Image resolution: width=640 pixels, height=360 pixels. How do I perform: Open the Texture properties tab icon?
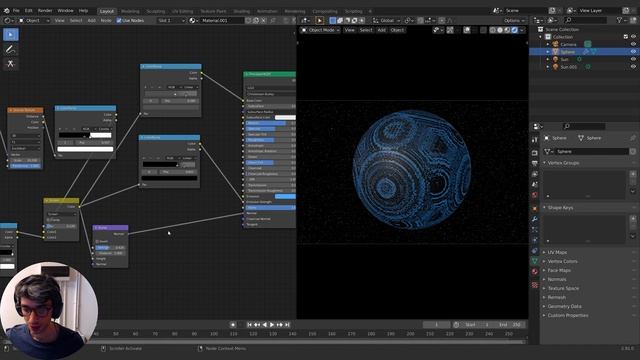(535, 285)
